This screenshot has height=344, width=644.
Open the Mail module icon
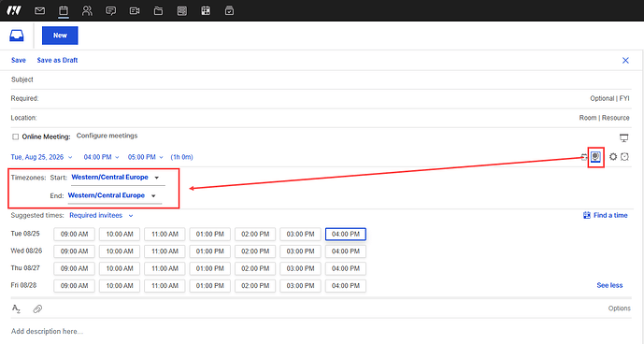(40, 10)
